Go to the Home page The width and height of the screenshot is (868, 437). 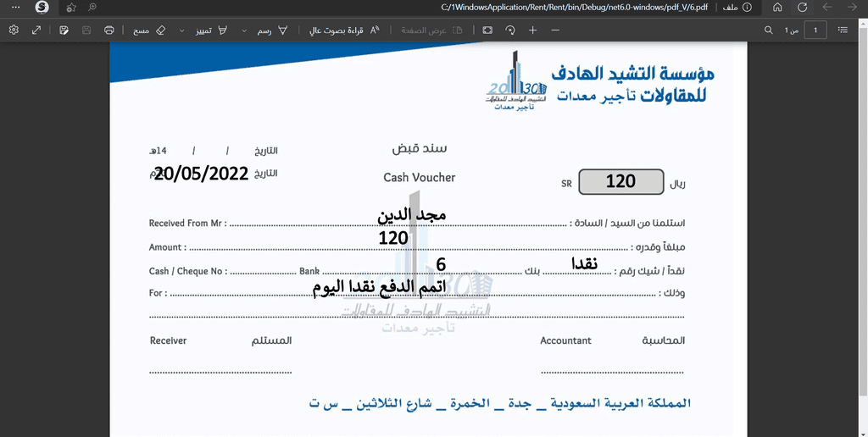pos(777,8)
